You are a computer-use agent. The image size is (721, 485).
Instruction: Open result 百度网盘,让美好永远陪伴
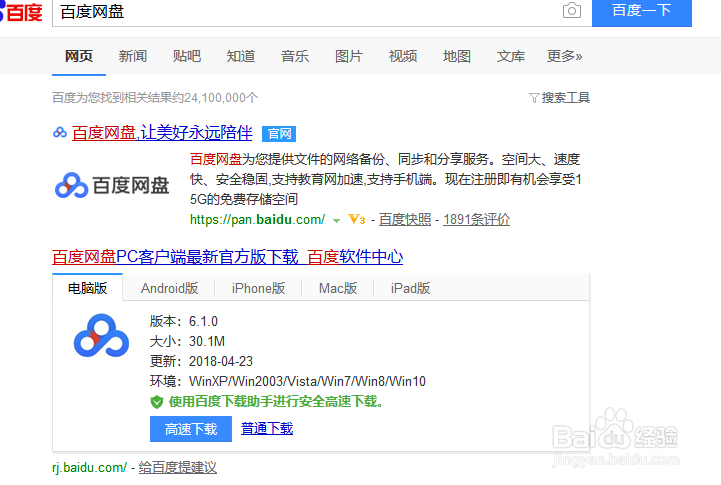click(x=162, y=133)
